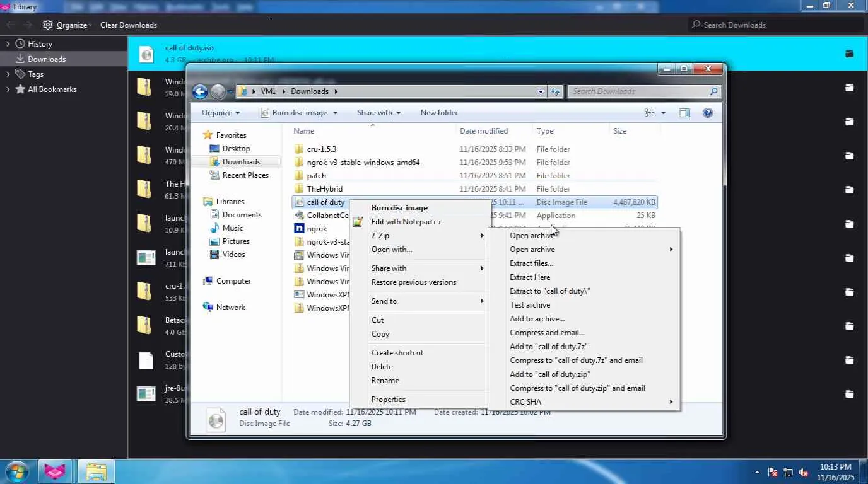Click the Windows Explorer taskbar icon
This screenshot has width=868, height=484.
(96, 471)
